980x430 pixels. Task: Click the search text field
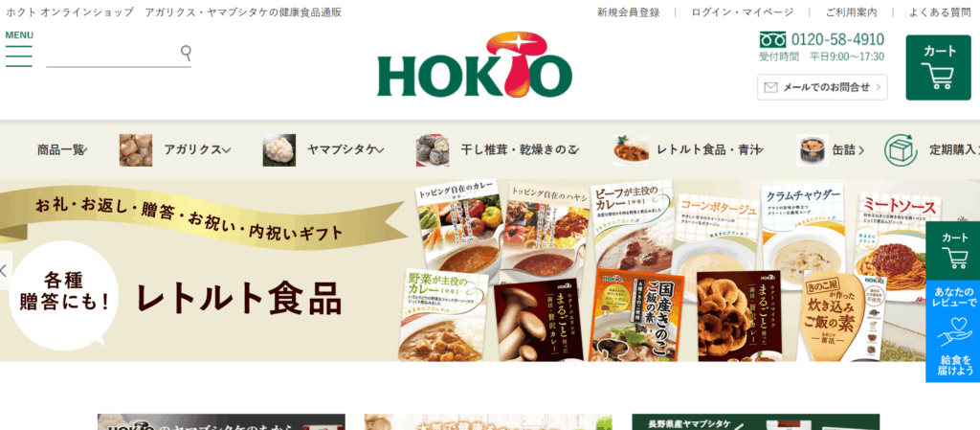(x=113, y=55)
